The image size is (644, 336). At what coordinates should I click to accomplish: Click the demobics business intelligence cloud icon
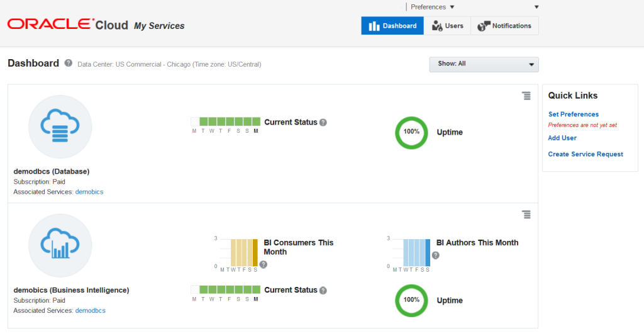click(60, 245)
